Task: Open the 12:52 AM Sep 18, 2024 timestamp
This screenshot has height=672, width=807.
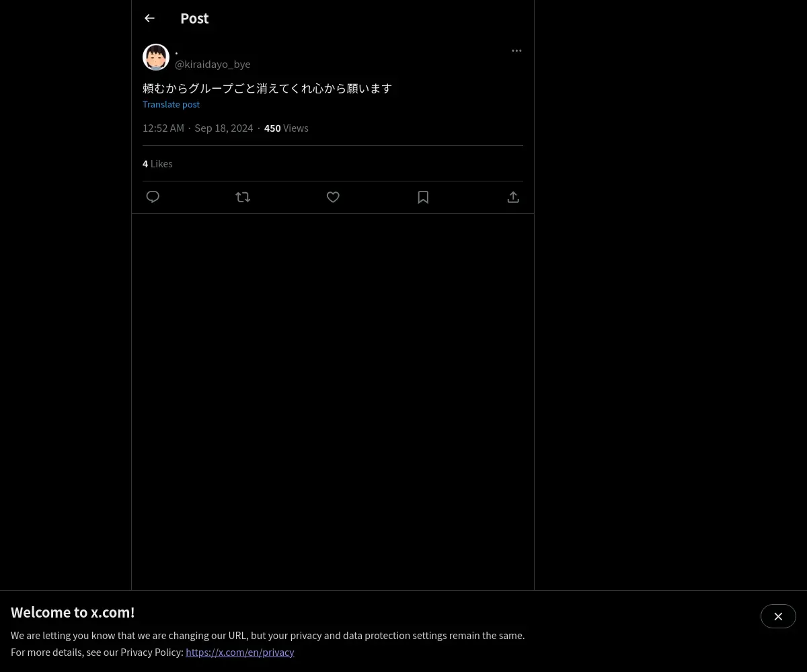Action: point(198,128)
